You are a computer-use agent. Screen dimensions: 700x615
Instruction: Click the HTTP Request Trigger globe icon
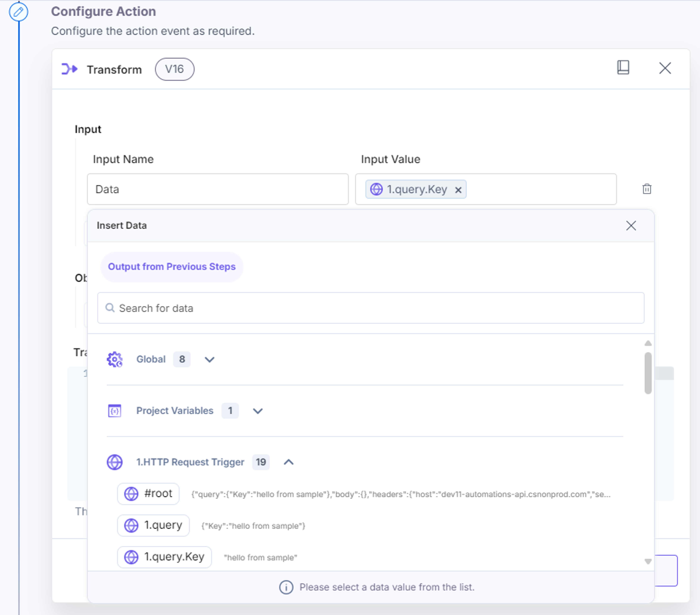(115, 462)
